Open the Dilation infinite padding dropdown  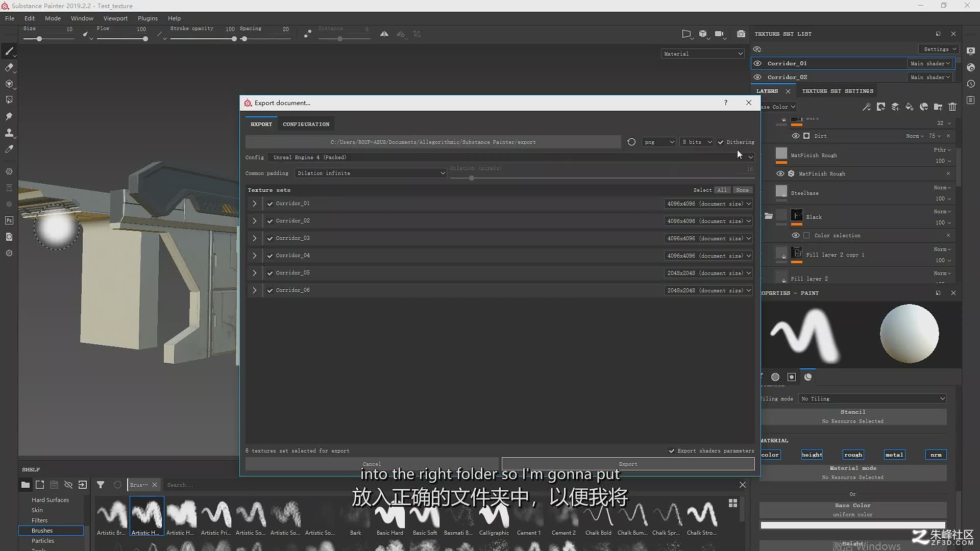pyautogui.click(x=371, y=173)
